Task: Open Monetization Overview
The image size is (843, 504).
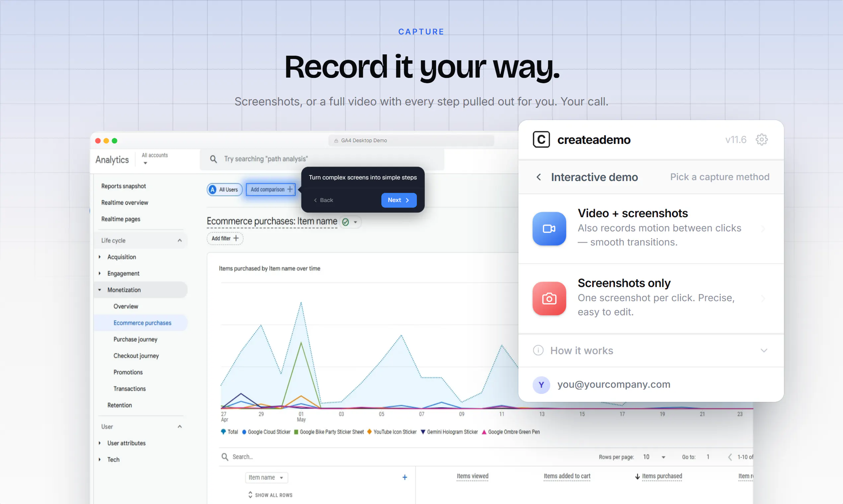Action: pos(126,306)
